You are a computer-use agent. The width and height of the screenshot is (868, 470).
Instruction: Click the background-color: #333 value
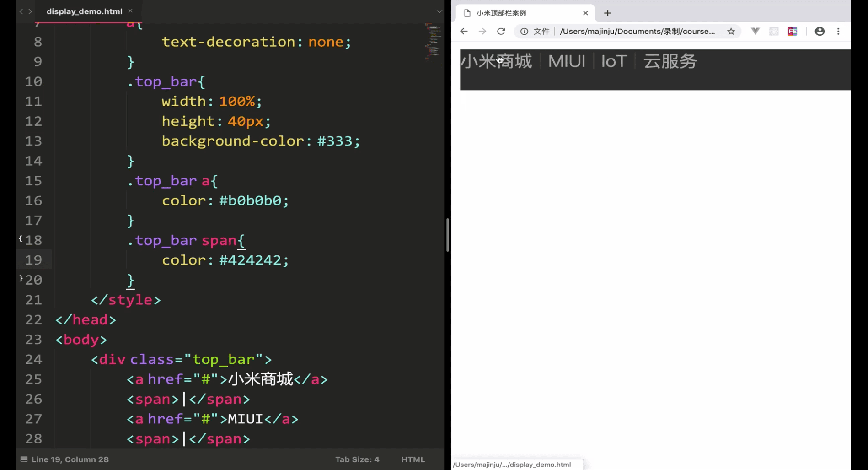click(335, 141)
